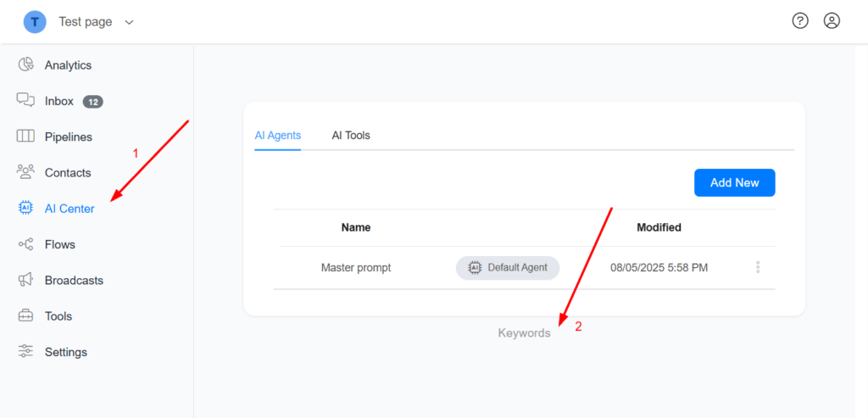868x418 pixels.
Task: Click the Add New button
Action: [x=735, y=182]
